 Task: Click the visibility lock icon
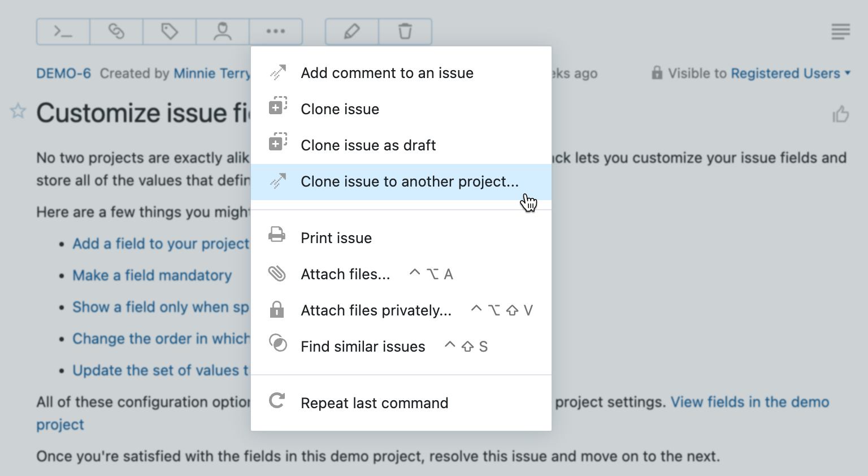pyautogui.click(x=657, y=73)
